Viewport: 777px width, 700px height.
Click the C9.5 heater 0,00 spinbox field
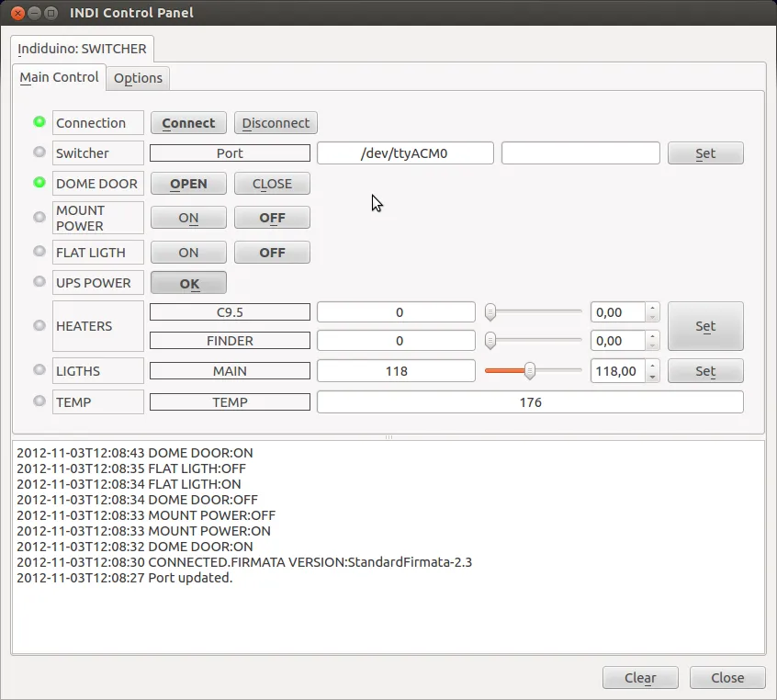point(618,312)
